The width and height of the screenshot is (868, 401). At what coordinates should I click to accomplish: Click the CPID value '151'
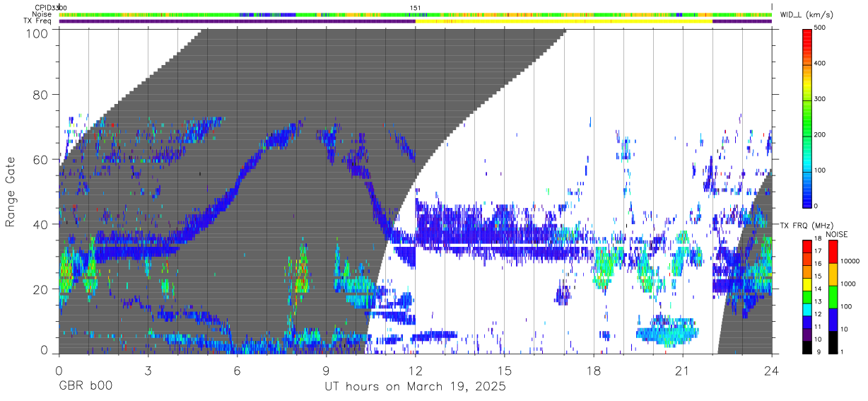pos(415,8)
